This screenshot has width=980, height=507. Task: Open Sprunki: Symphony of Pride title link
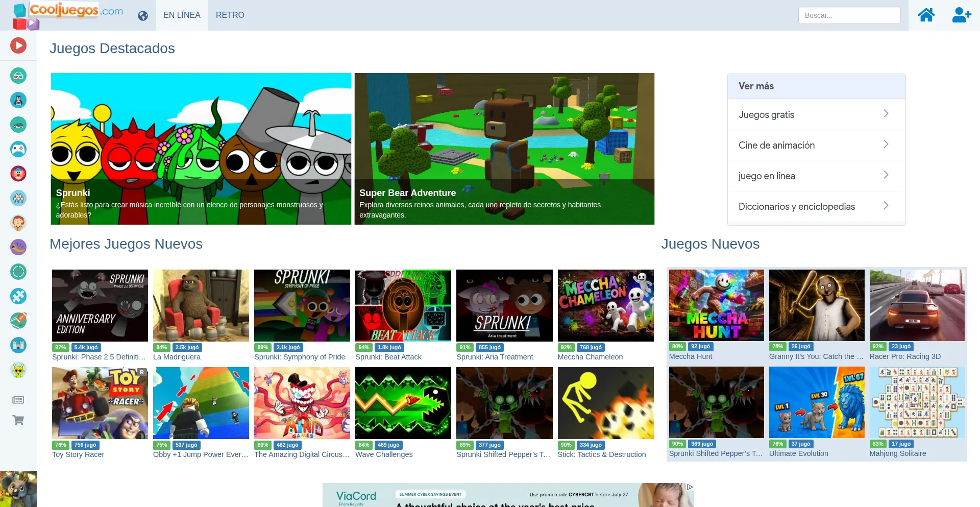point(300,357)
